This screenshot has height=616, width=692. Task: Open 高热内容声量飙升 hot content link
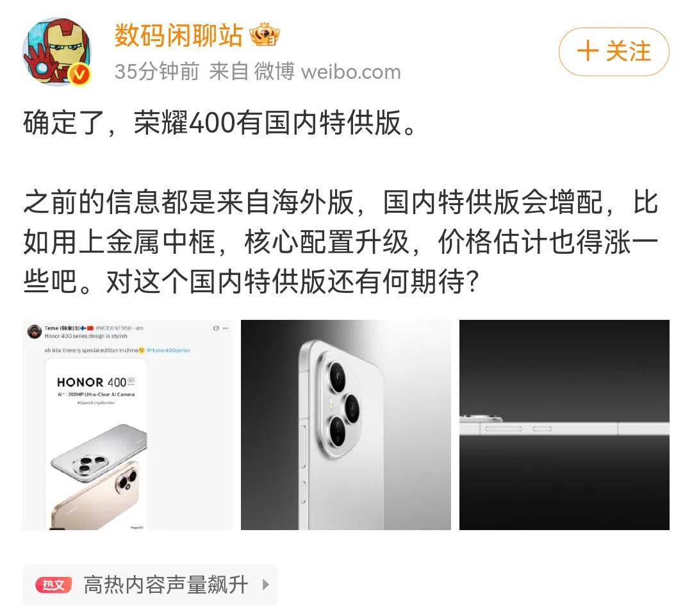[165, 585]
